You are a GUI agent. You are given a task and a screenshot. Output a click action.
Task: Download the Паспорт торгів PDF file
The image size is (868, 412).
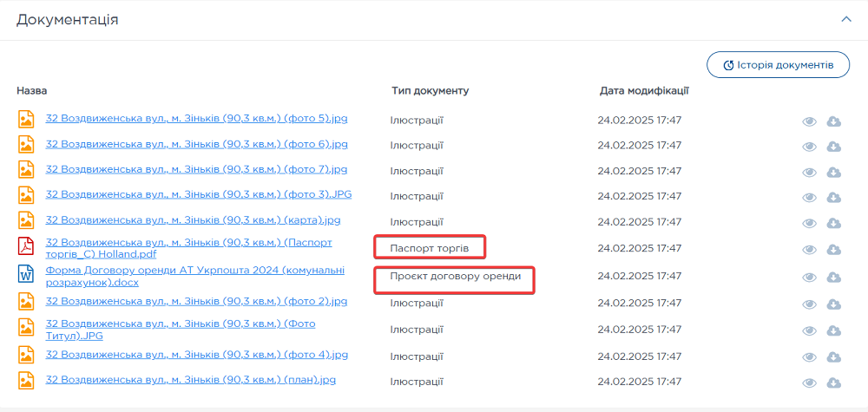833,250
